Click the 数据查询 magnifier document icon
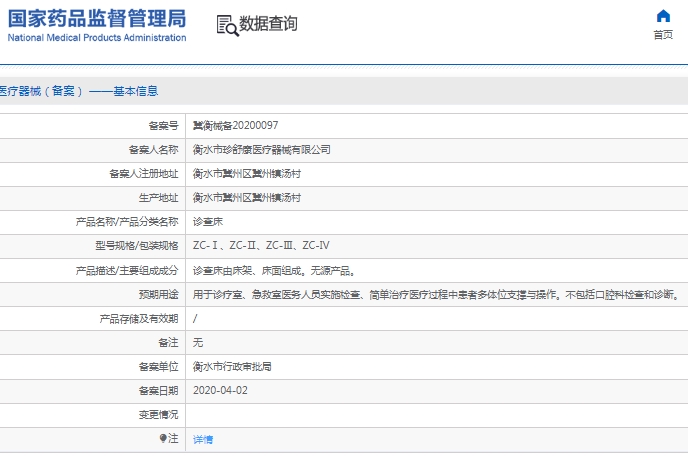 227,25
